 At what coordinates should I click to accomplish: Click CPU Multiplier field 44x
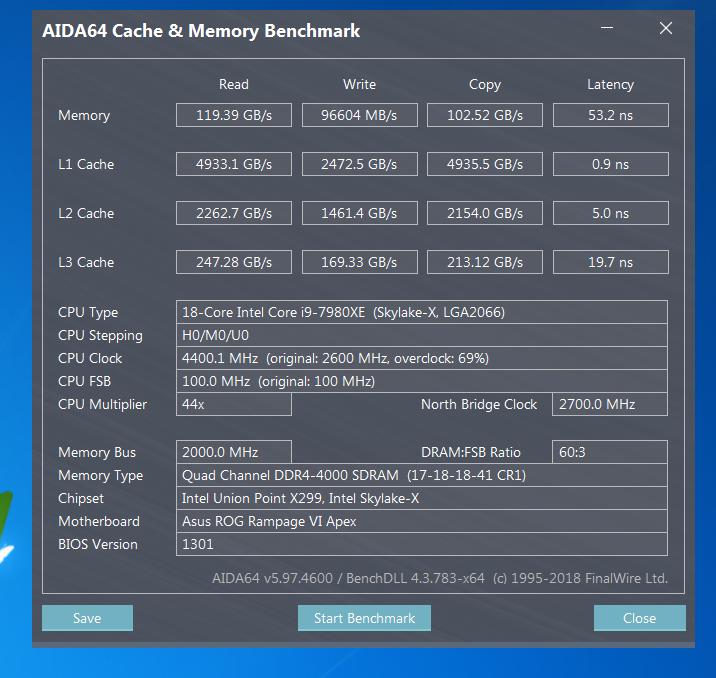[234, 404]
